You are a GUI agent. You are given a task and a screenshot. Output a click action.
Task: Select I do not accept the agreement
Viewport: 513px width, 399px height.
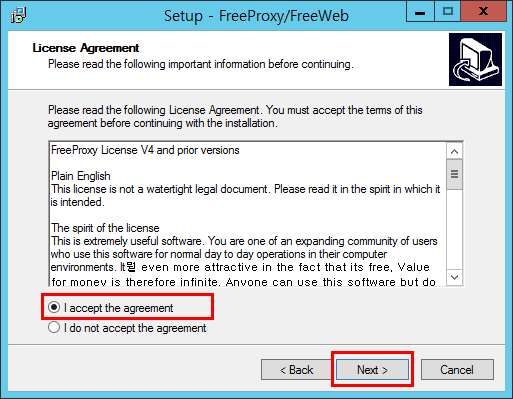tap(127, 328)
